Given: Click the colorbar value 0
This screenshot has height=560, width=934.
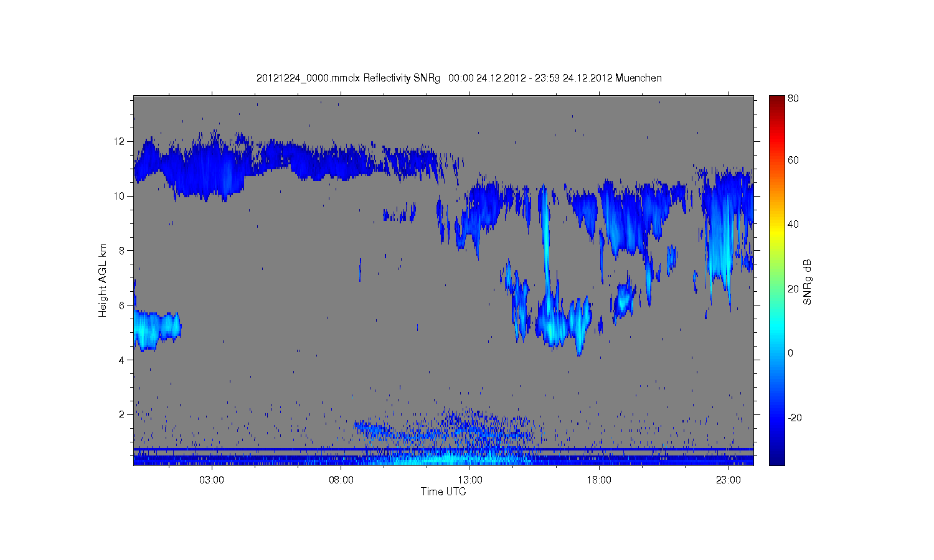Looking at the screenshot, I should pos(791,353).
